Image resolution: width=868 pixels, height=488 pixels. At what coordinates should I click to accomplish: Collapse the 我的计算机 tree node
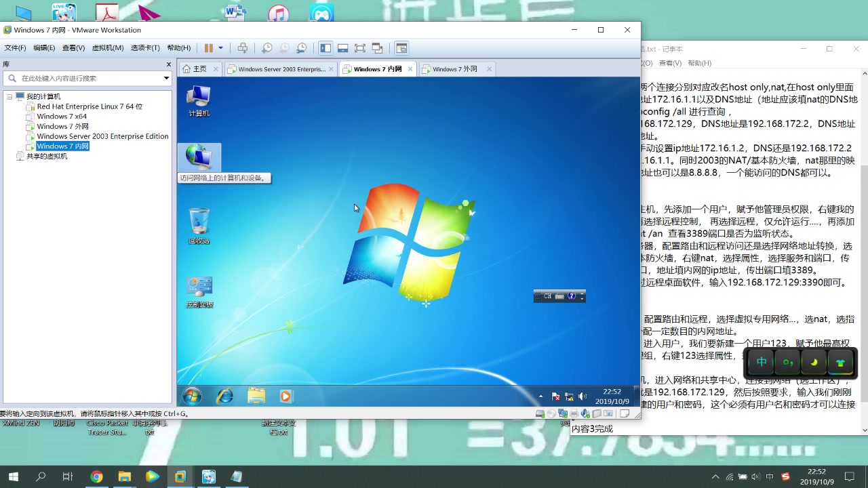click(9, 97)
